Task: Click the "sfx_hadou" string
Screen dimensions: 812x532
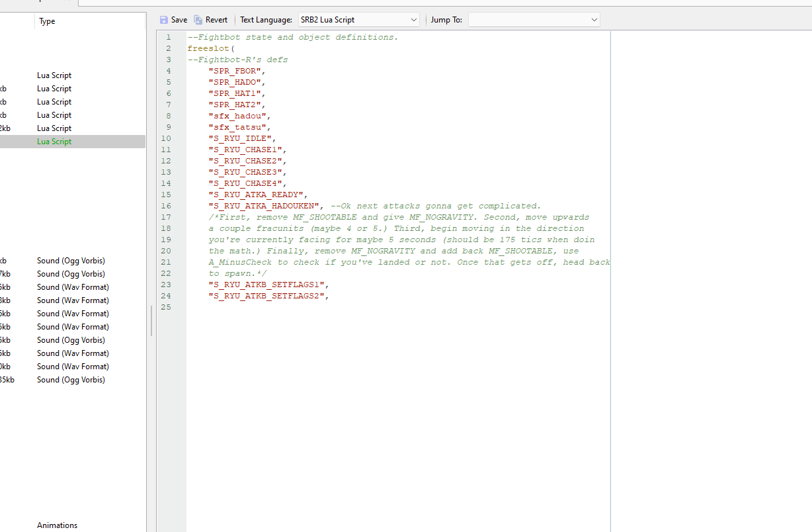Action: (237, 116)
